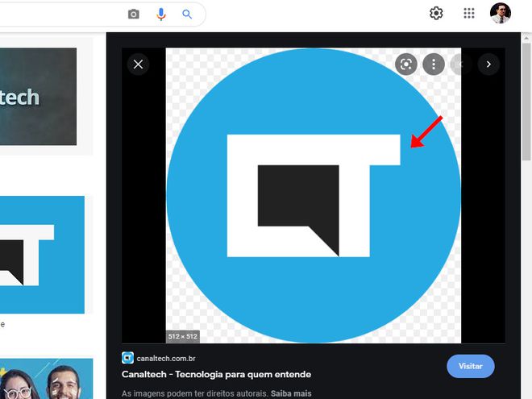Go to next image with right arrow

(488, 64)
